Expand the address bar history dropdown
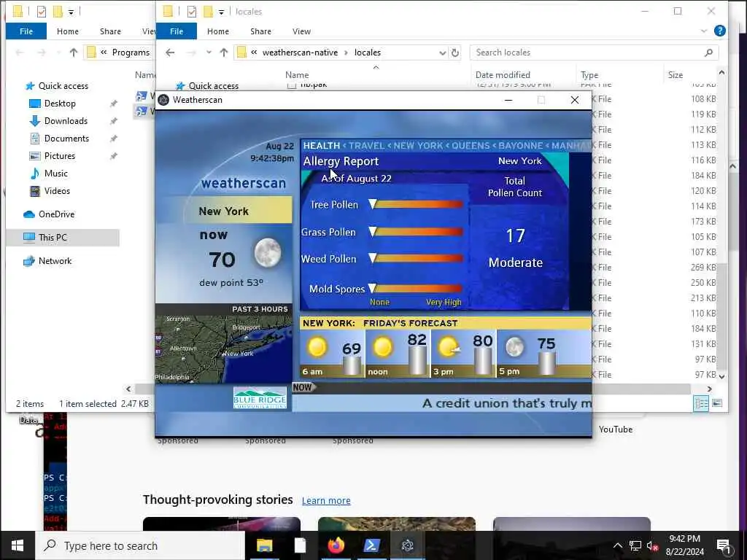Image resolution: width=747 pixels, height=560 pixels. point(442,52)
